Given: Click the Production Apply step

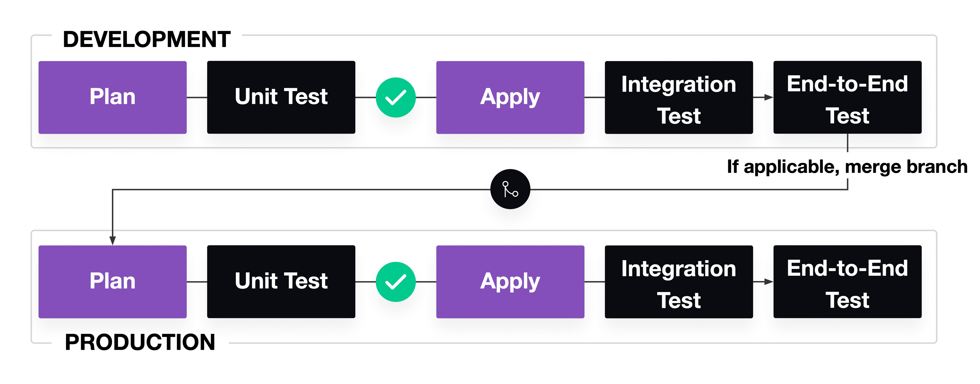Looking at the screenshot, I should 510,282.
